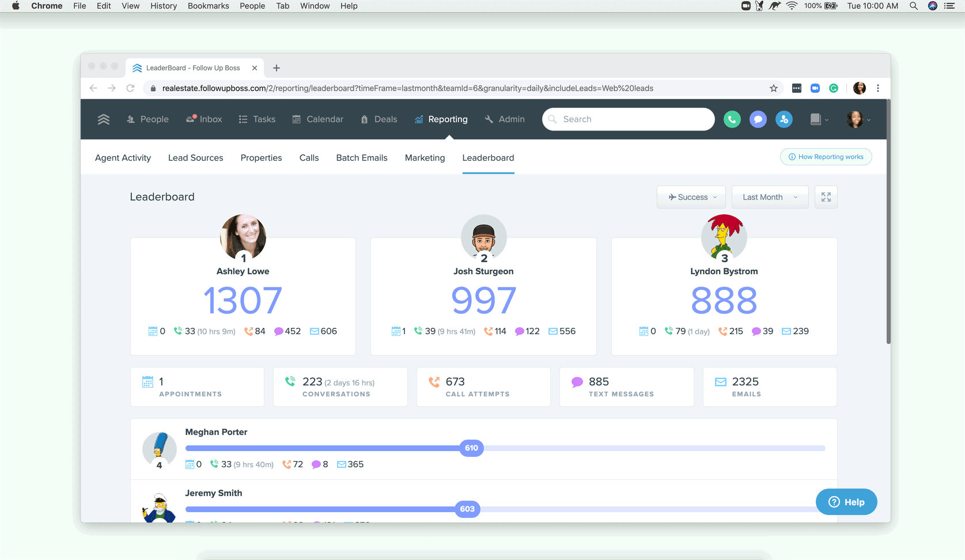Switch to Calls report tab
Screen dimensions: 965x560
coord(309,158)
